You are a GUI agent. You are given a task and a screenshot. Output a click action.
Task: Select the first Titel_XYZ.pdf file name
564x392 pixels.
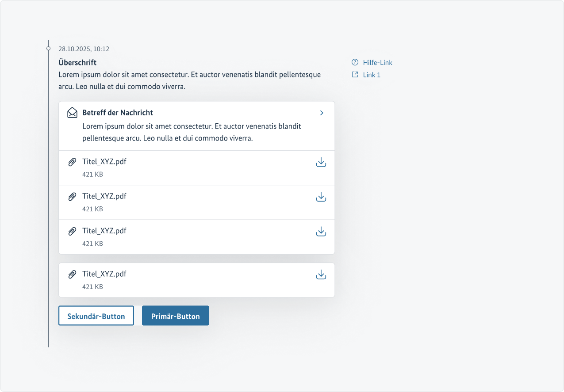point(104,162)
